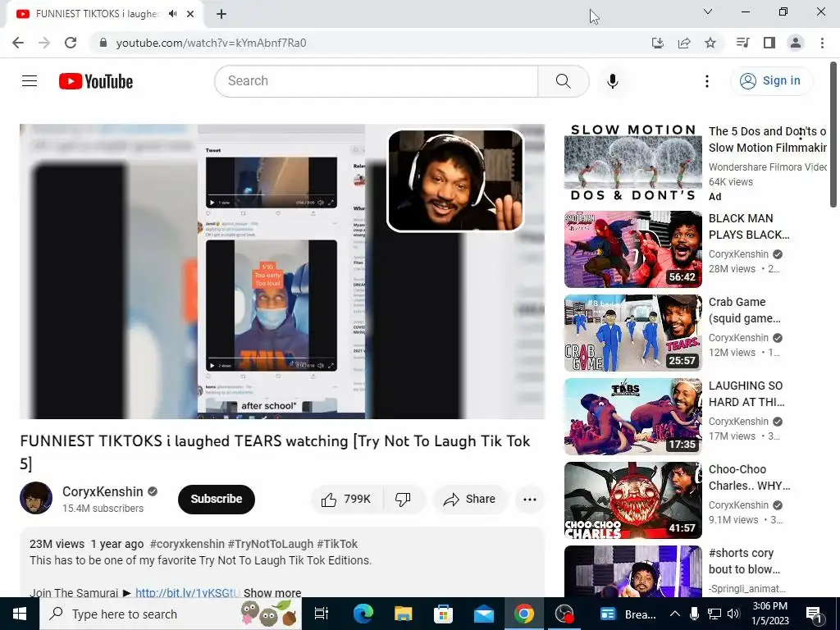Viewport: 840px width, 630px height.
Task: Follow the bit.ly Join The Samurai link
Action: click(x=186, y=592)
